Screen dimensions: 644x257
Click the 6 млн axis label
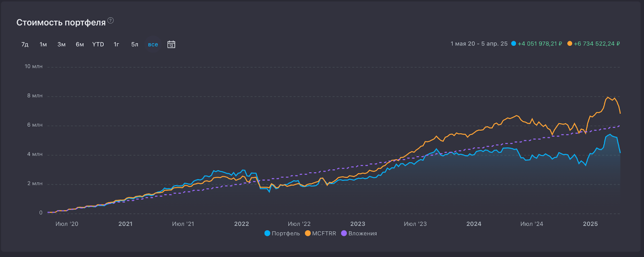point(35,125)
